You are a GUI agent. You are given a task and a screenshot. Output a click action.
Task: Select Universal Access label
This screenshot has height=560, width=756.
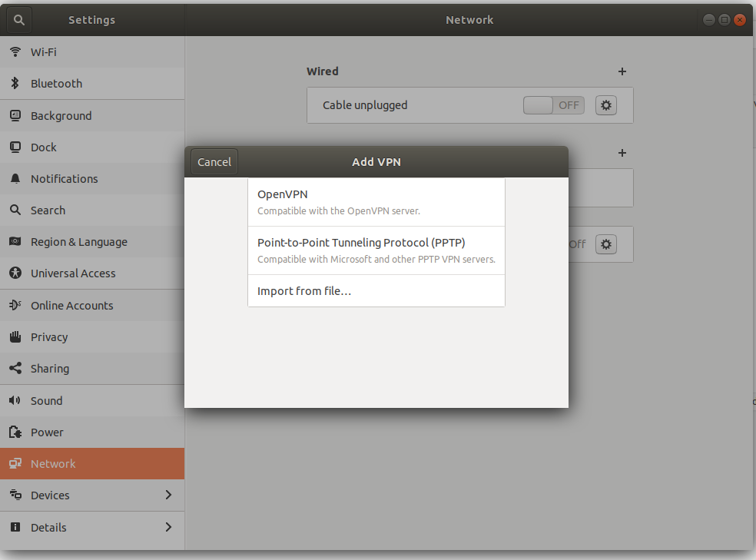pyautogui.click(x=73, y=273)
